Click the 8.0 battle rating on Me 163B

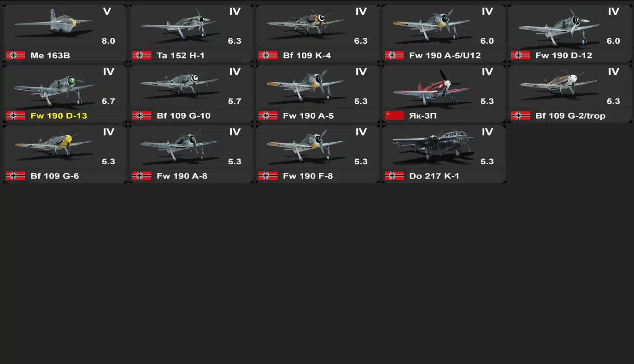108,41
